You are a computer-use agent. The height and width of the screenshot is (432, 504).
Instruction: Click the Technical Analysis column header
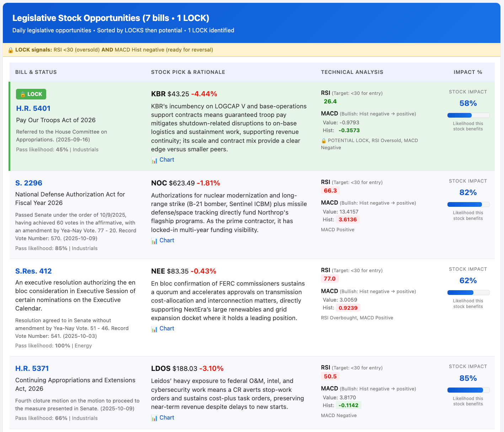[x=352, y=72]
